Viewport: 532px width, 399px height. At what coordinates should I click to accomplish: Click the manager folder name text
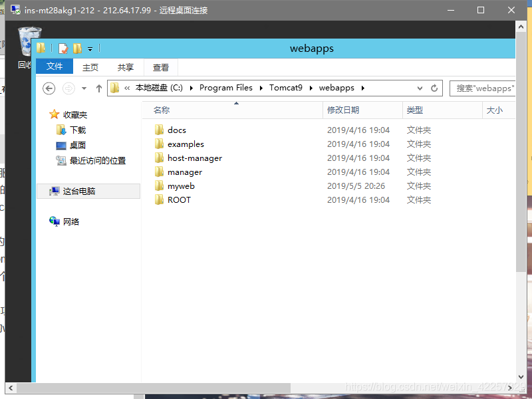[185, 172]
